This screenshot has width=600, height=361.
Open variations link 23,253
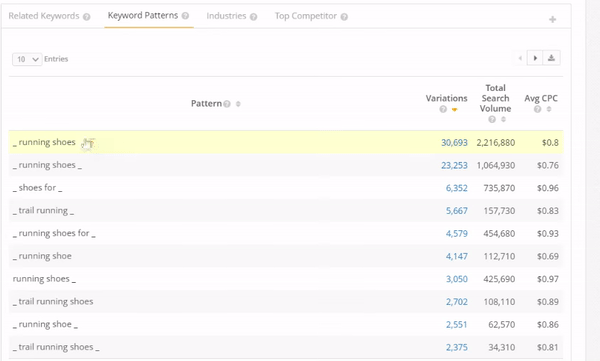click(454, 165)
